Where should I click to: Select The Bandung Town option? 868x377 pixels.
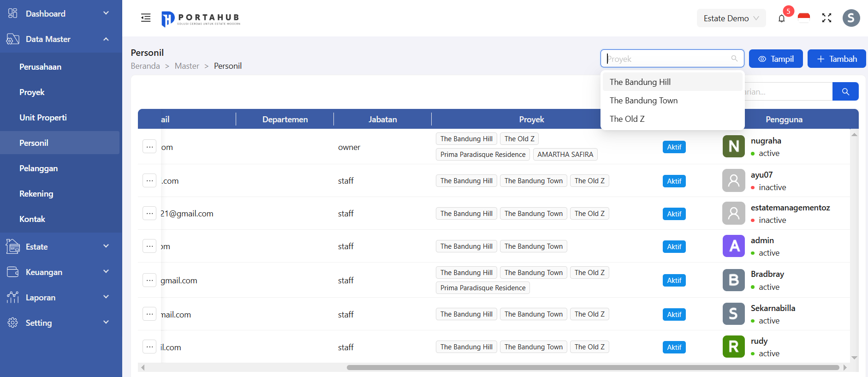pos(643,101)
